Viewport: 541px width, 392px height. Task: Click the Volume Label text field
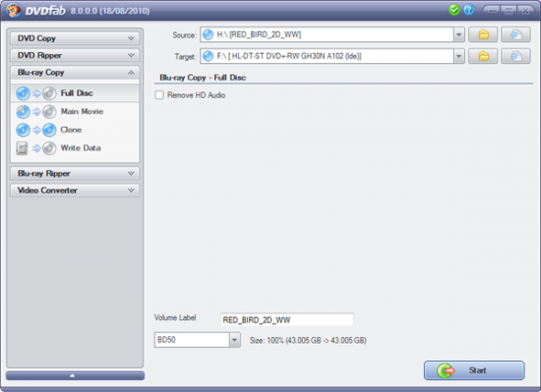pyautogui.click(x=286, y=320)
